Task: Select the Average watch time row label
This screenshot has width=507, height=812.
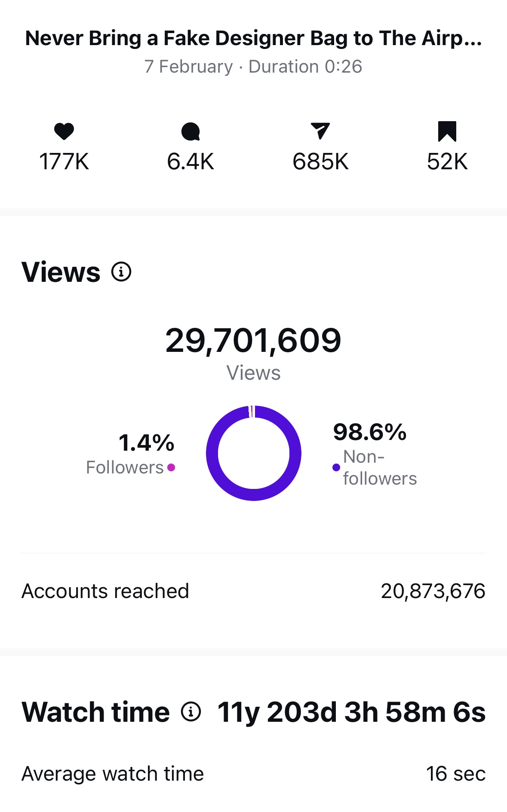Action: pyautogui.click(x=113, y=774)
